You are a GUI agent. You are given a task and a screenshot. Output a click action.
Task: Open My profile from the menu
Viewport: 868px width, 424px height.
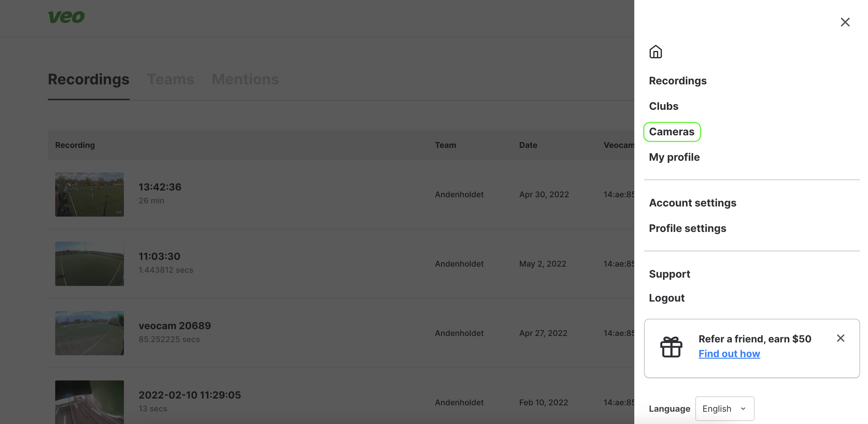674,157
